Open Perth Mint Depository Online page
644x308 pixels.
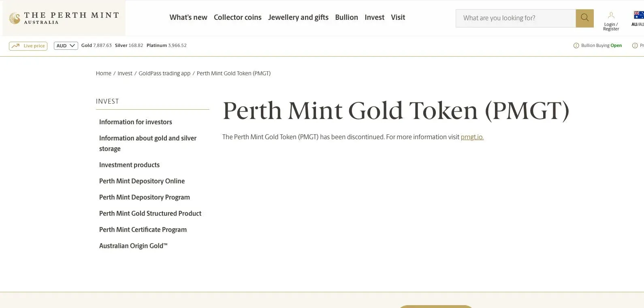coord(142,181)
